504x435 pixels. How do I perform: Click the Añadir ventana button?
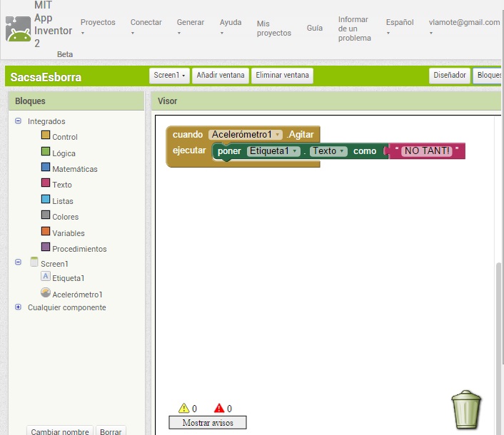pyautogui.click(x=221, y=76)
